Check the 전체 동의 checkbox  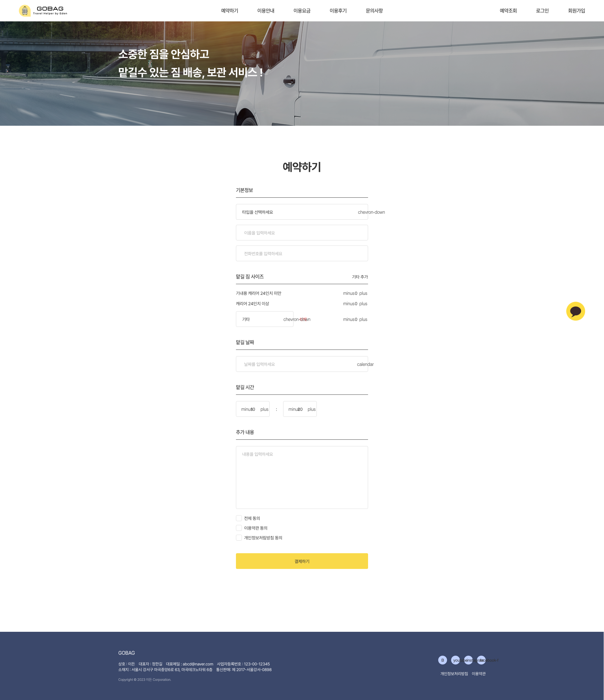[239, 518]
